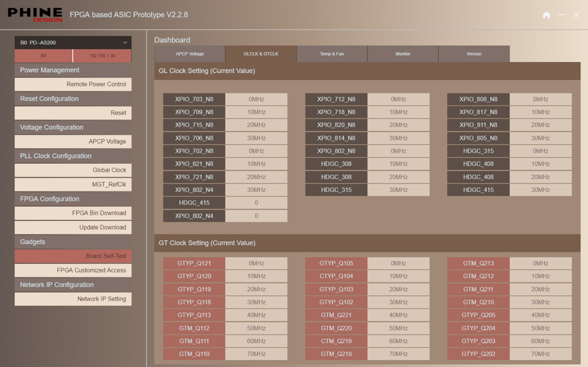588x367 pixels.
Task: Click the XPIO_709_N8 value field
Action: [256, 112]
